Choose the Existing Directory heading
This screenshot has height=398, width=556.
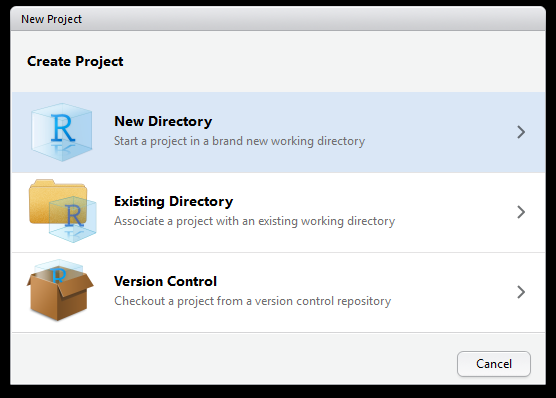point(173,201)
